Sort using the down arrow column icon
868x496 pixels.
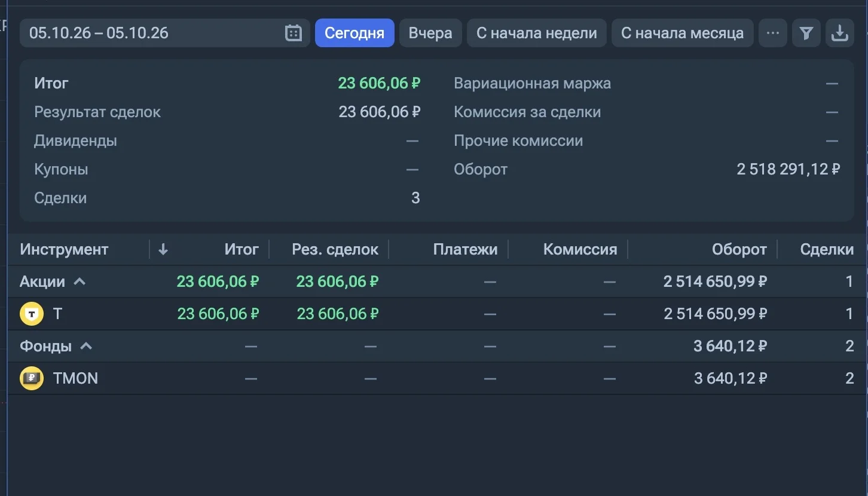point(163,250)
